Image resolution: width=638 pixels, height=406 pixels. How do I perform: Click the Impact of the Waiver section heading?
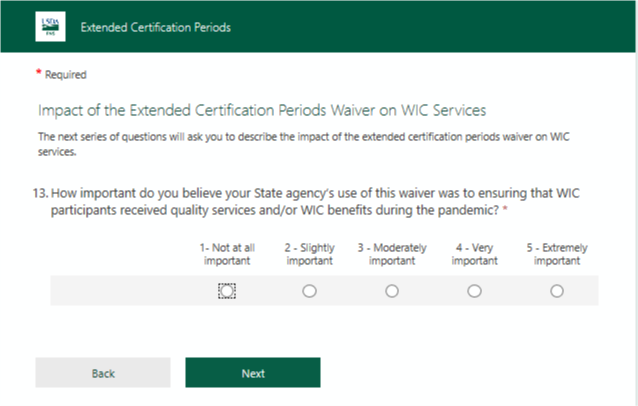[x=262, y=109]
